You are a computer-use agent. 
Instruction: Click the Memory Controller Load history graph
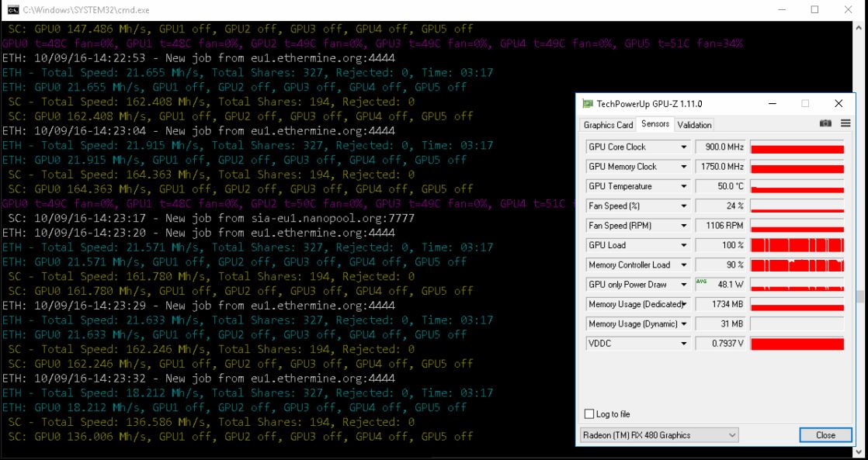[797, 265]
